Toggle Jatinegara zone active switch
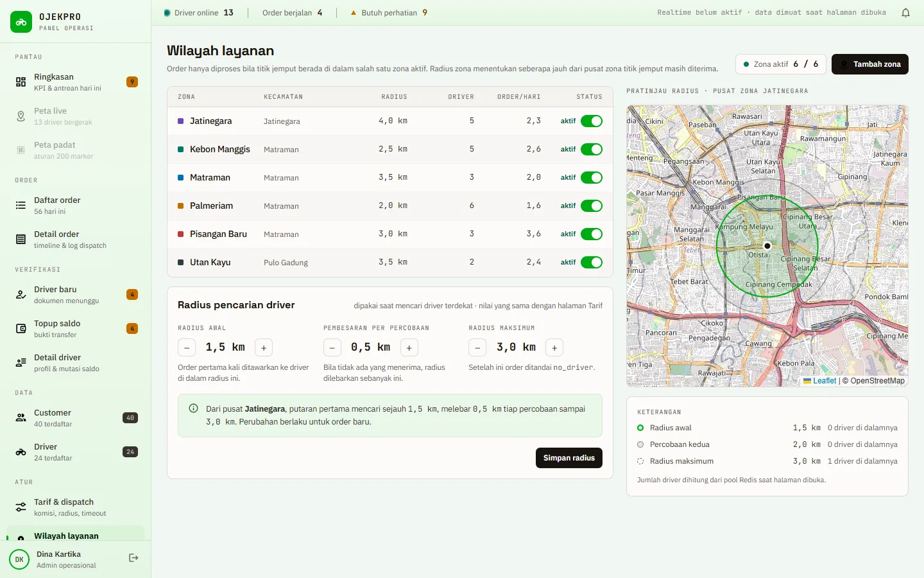The image size is (924, 578). [x=592, y=121]
